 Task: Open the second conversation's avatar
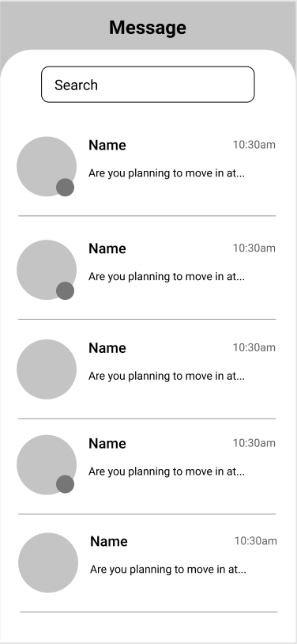pyautogui.click(x=47, y=270)
